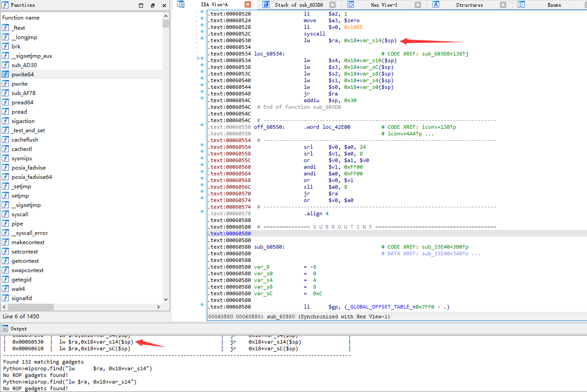Click the Structures tab icon
Viewport: 587px width, 392px height.
[436, 5]
